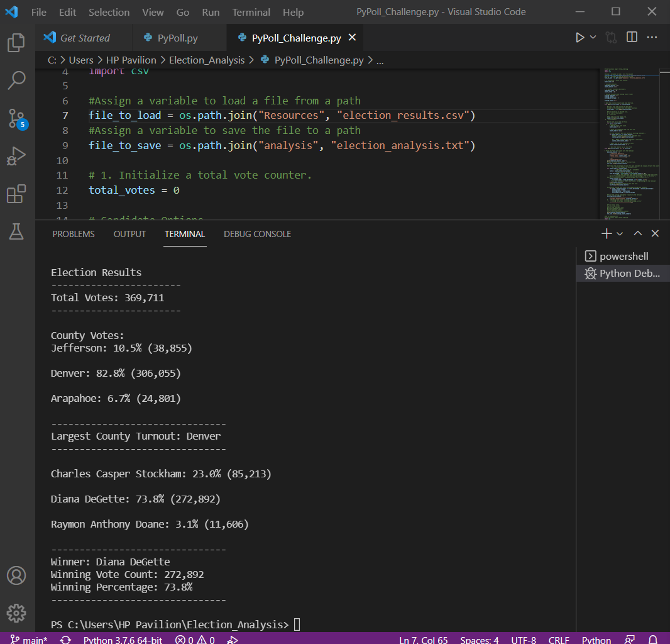Viewport: 670px width, 644px height.
Task: Click the total_votes = 0 code line
Action: point(134,191)
